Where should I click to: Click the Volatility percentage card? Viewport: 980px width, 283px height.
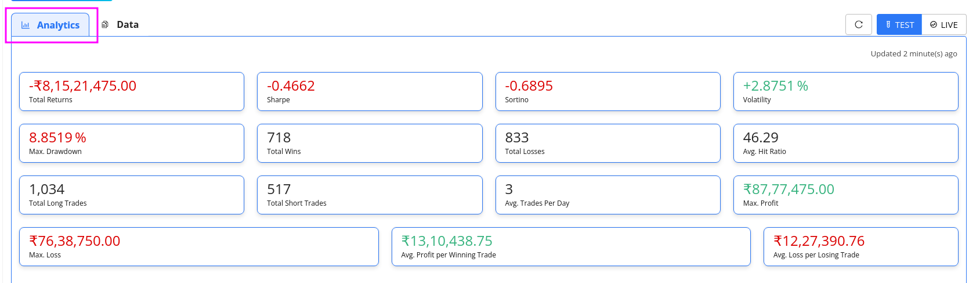coord(845,91)
